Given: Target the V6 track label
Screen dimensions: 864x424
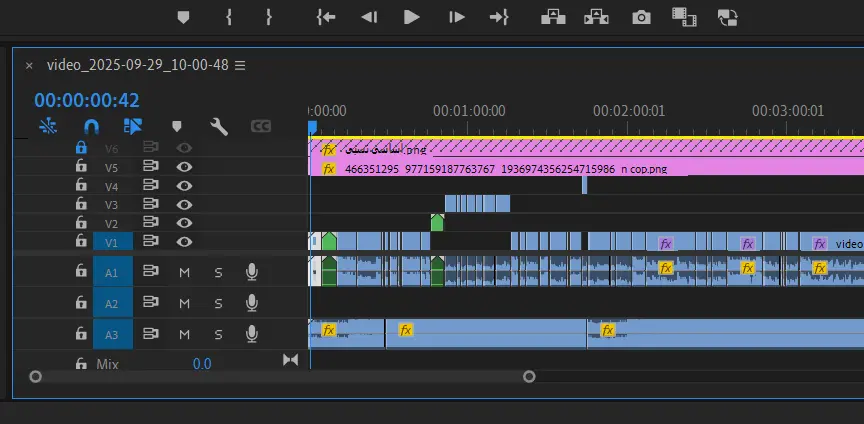Looking at the screenshot, I should [x=112, y=149].
